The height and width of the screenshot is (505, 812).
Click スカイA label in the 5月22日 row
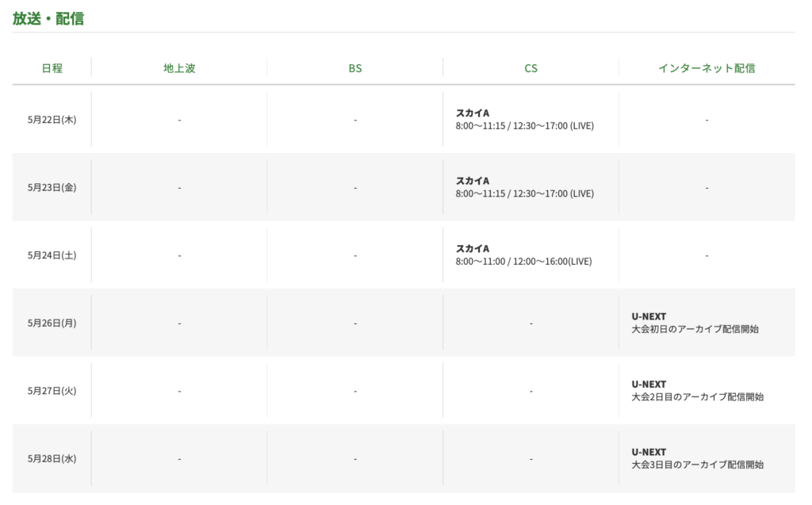coord(473,113)
